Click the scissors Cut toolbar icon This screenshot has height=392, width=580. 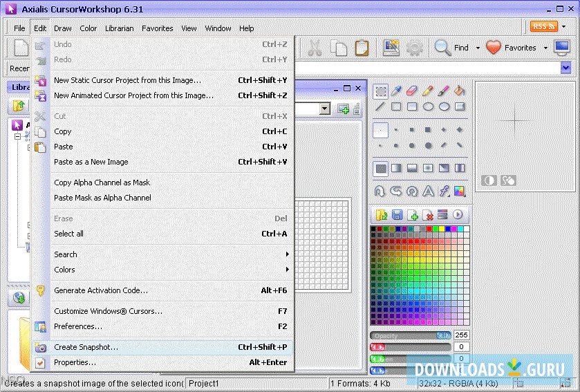315,48
